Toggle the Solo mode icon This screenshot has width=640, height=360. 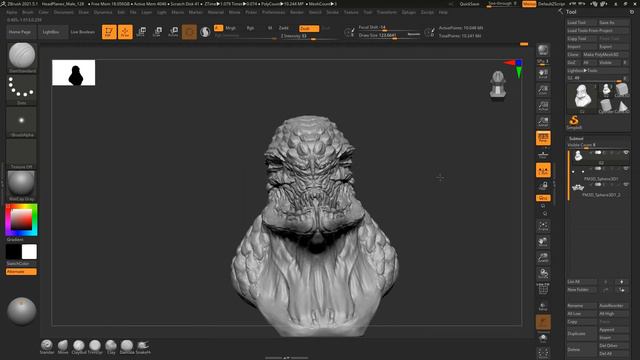(543, 338)
